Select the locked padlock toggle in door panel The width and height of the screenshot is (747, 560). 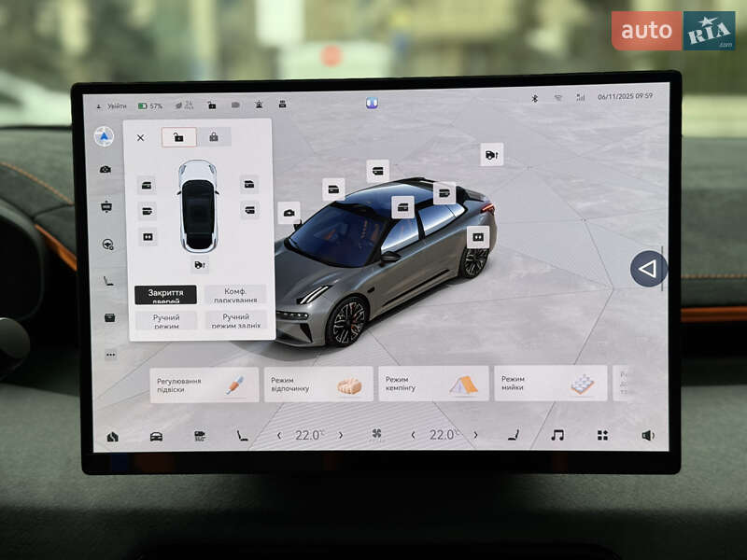[x=214, y=137]
